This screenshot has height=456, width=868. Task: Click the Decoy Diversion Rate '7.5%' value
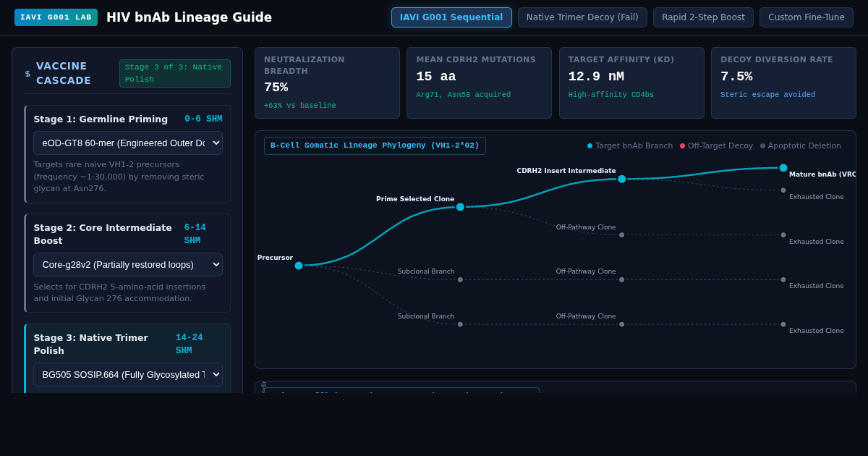point(736,77)
